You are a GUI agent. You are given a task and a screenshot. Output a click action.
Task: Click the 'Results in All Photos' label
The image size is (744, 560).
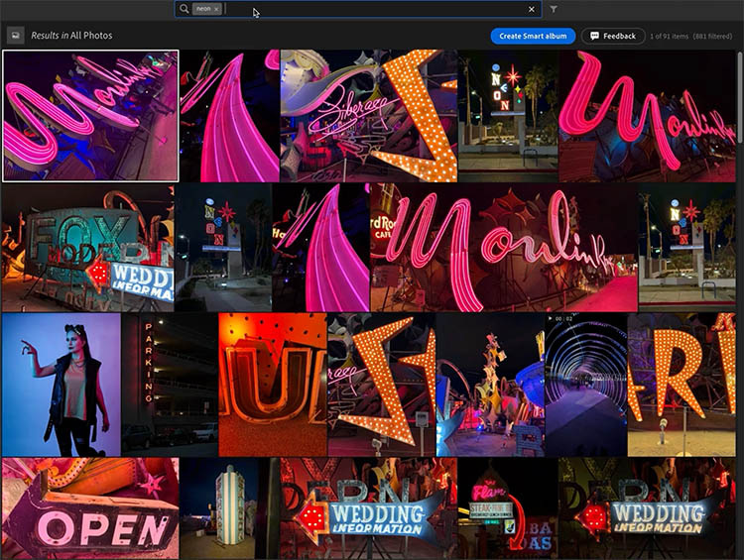coord(71,35)
